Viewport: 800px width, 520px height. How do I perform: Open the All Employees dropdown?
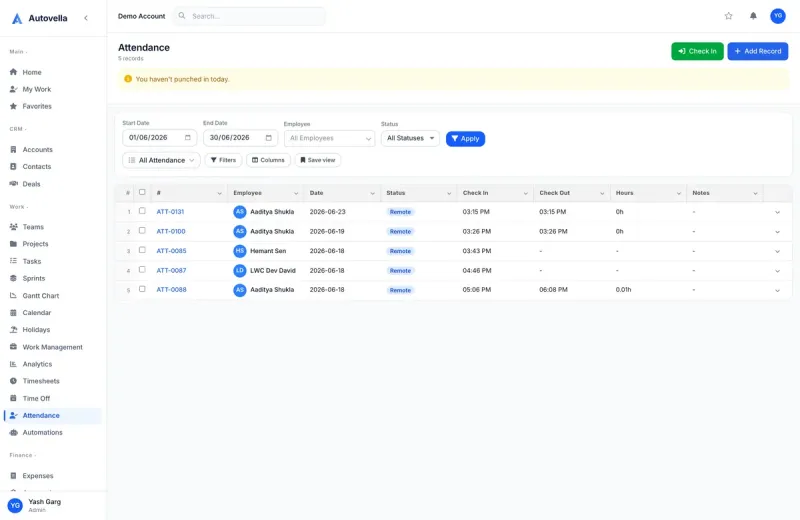click(x=329, y=138)
